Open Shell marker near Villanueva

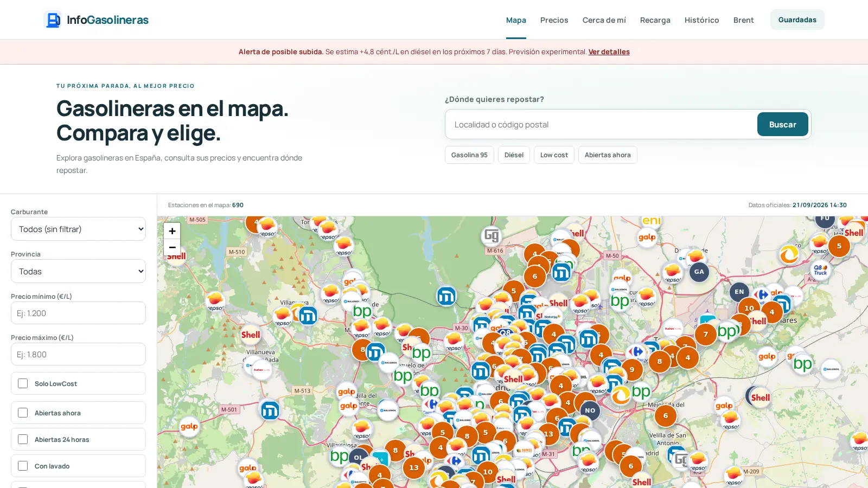coord(251,335)
